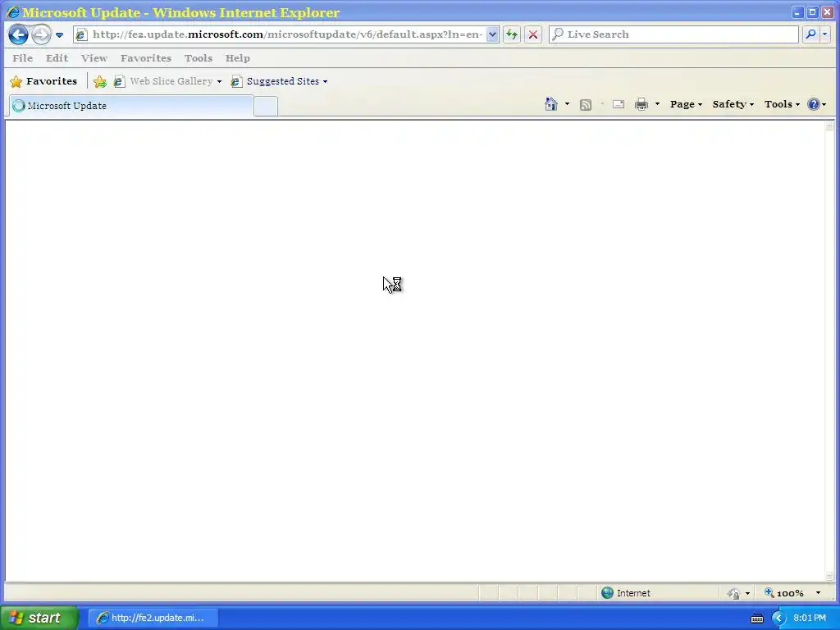The width and height of the screenshot is (840, 630).
Task: Click the address bar URL field
Action: (287, 34)
